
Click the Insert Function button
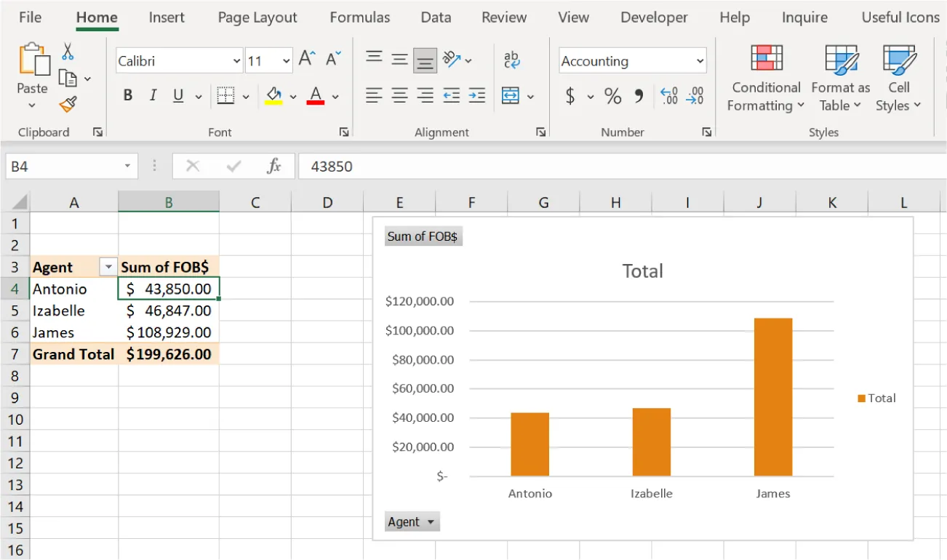coord(273,166)
